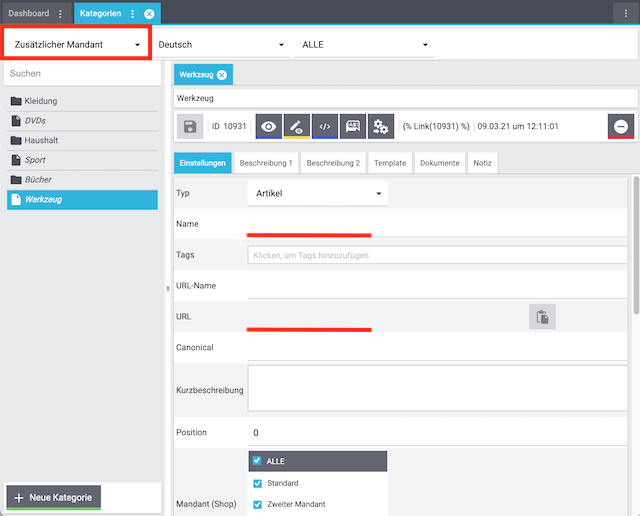Click the edit pencil-eye icon
The height and width of the screenshot is (516, 640).
[x=296, y=126]
